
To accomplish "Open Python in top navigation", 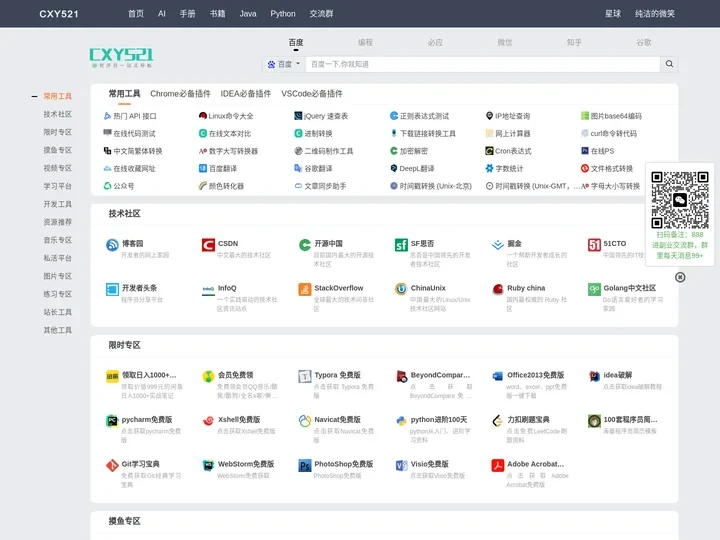I will [283, 14].
